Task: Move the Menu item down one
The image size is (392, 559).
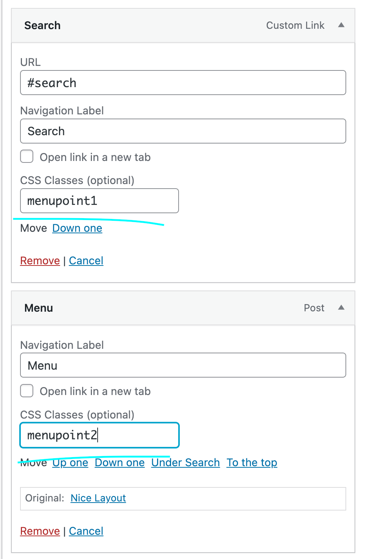Action: (120, 462)
